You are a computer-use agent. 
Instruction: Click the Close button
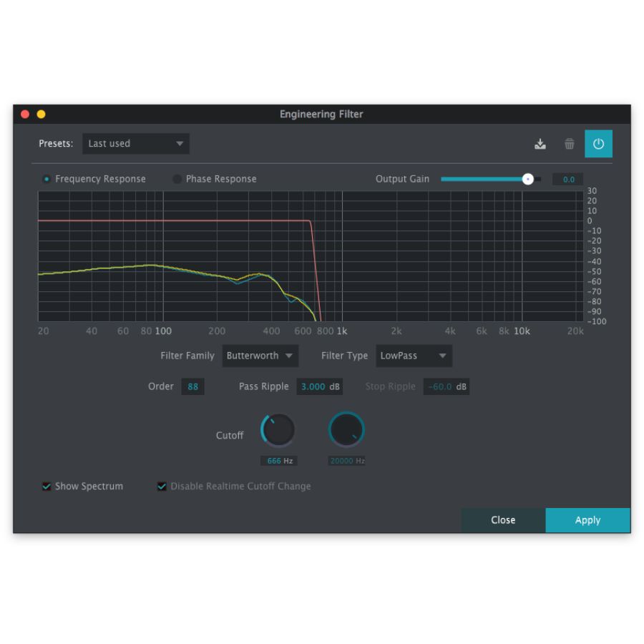503,520
